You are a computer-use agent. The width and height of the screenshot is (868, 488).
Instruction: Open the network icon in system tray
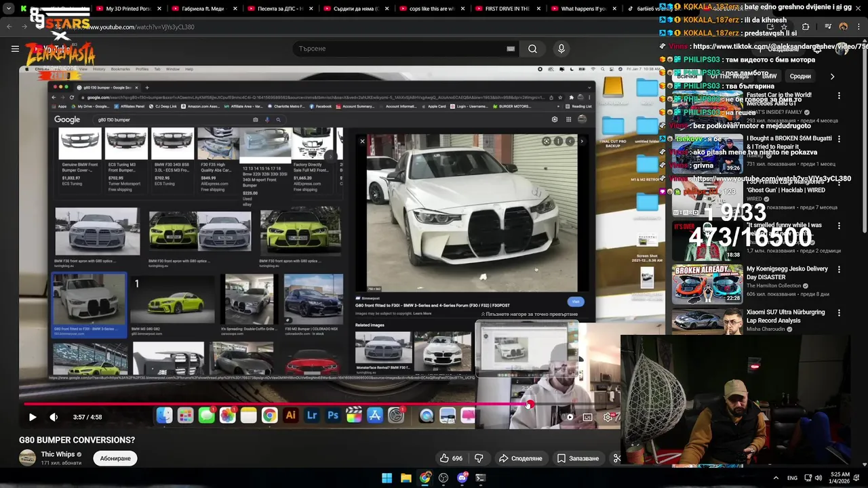(808, 478)
